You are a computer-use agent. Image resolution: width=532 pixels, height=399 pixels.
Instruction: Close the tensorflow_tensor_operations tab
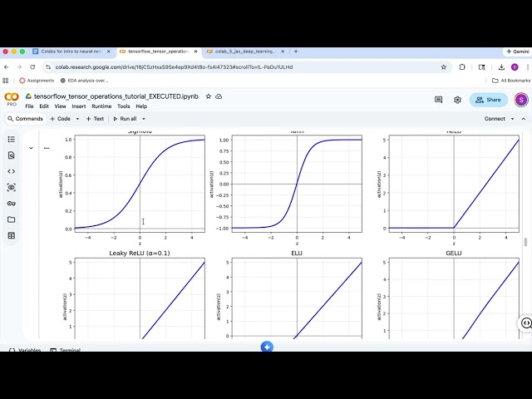pyautogui.click(x=196, y=52)
